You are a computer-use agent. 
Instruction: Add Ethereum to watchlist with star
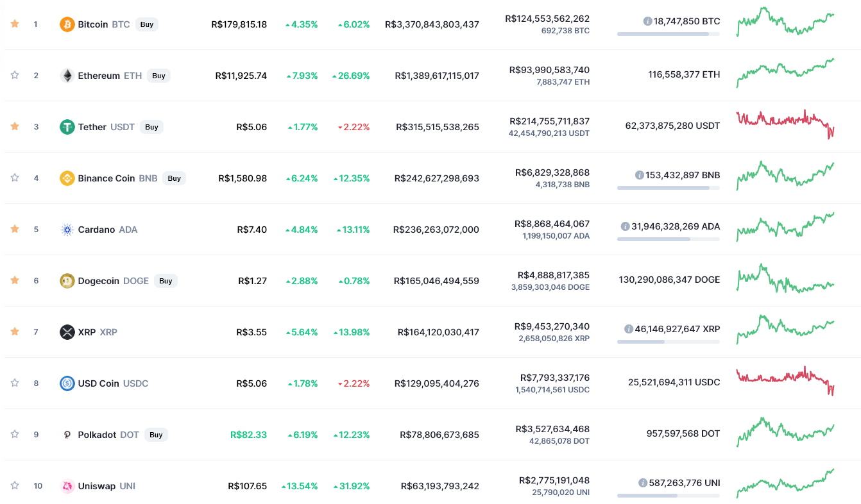coord(15,75)
